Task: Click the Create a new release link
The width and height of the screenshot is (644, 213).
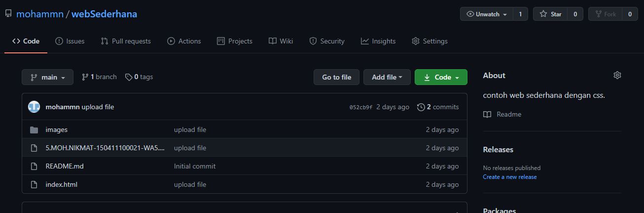Action: (x=509, y=177)
